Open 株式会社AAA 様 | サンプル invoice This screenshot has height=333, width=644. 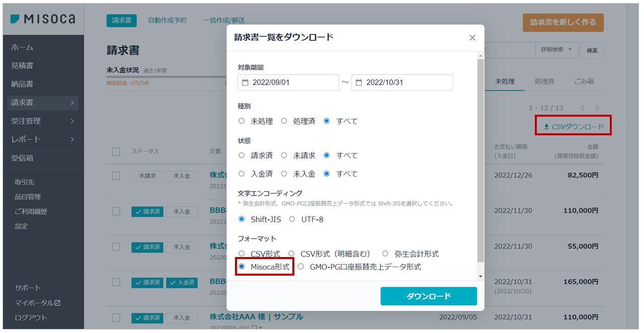(256, 316)
